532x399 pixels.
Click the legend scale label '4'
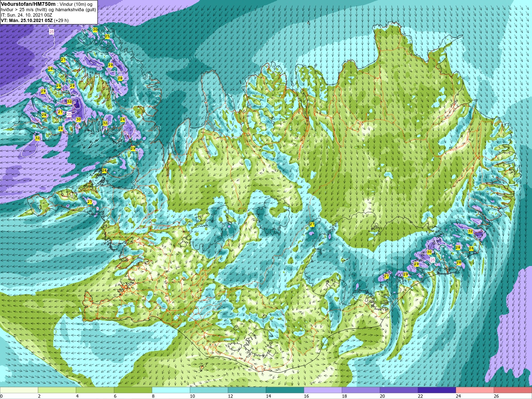coord(77,396)
